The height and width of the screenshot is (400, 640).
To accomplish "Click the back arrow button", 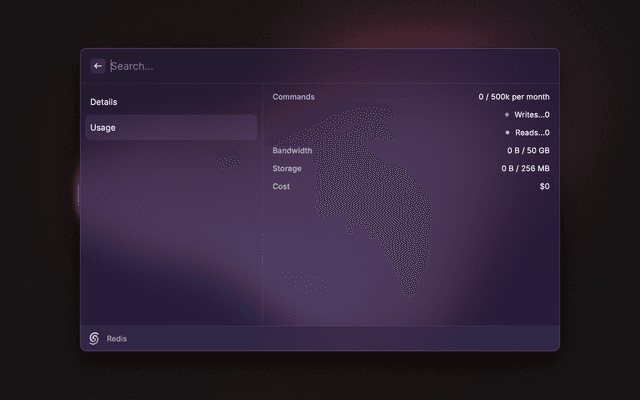I will pyautogui.click(x=97, y=66).
